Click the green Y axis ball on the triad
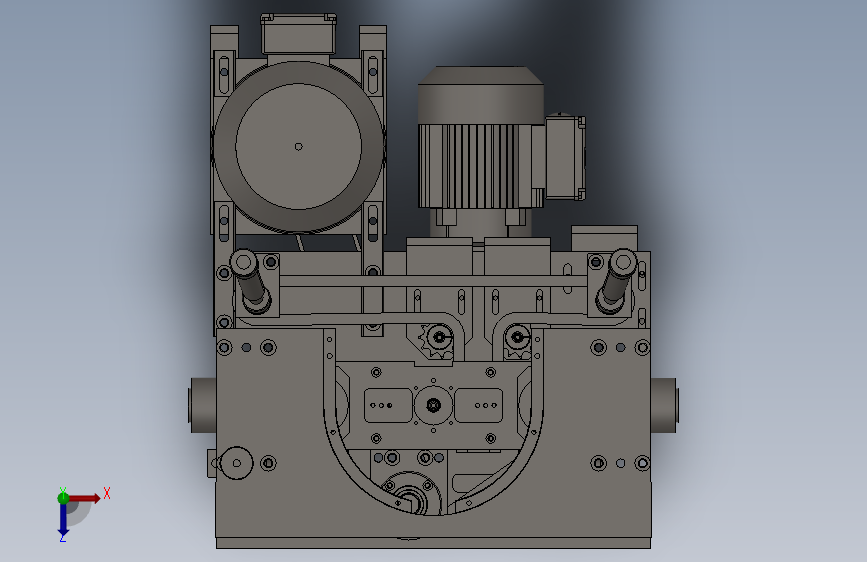This screenshot has height=562, width=867. [x=63, y=498]
